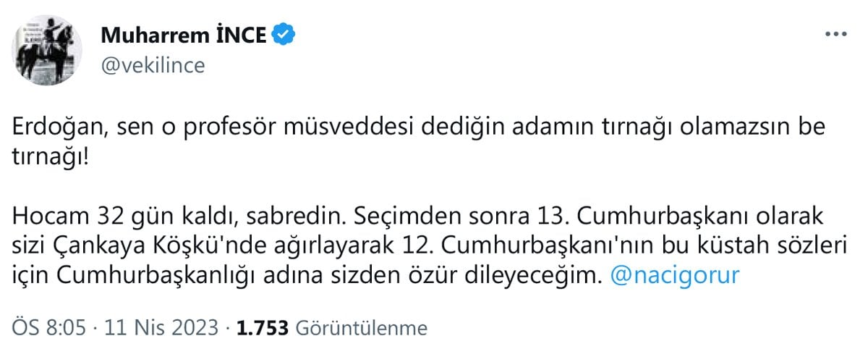Click the Görüntülenme label

pyautogui.click(x=360, y=329)
